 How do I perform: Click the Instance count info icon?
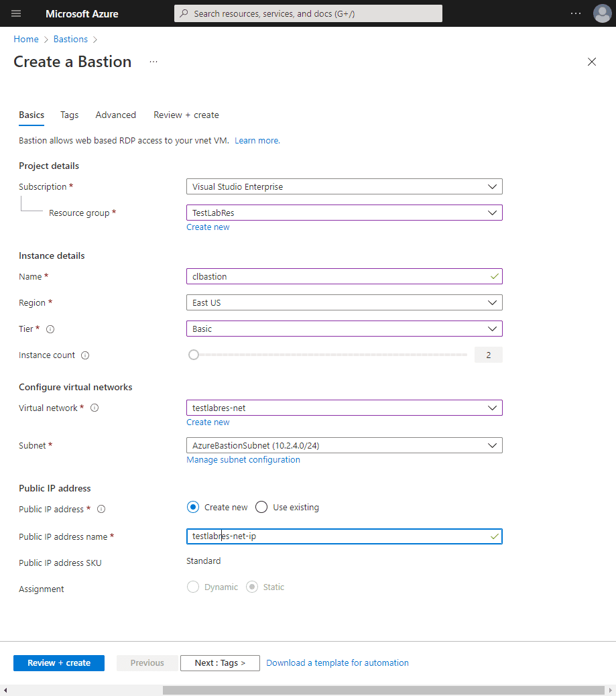[x=85, y=355]
